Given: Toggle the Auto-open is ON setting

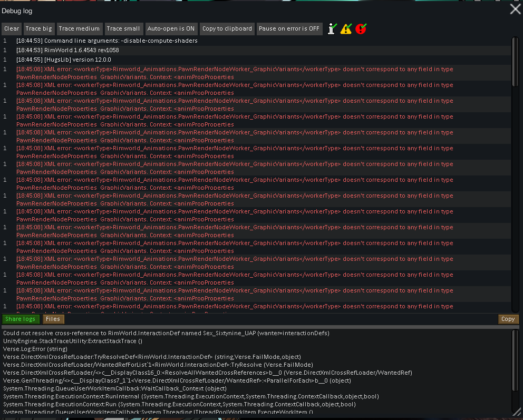Looking at the screenshot, I should (171, 28).
